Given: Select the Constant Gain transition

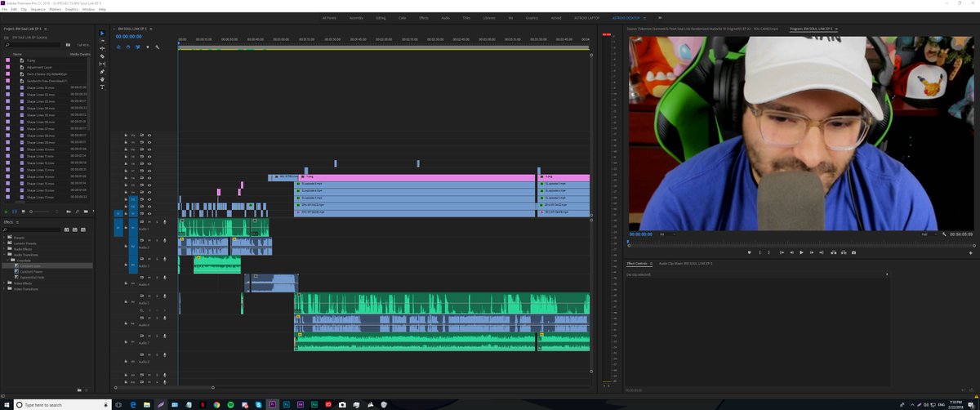Looking at the screenshot, I should point(31,265).
